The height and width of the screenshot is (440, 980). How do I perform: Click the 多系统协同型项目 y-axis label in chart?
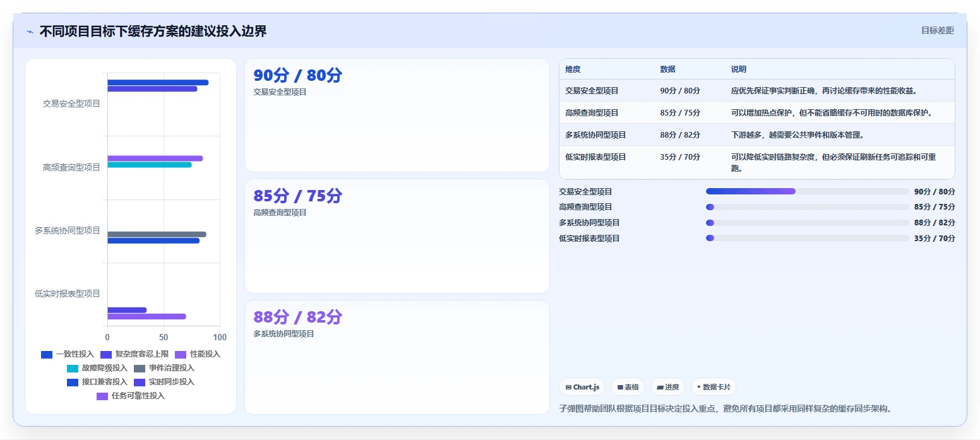[x=68, y=230]
